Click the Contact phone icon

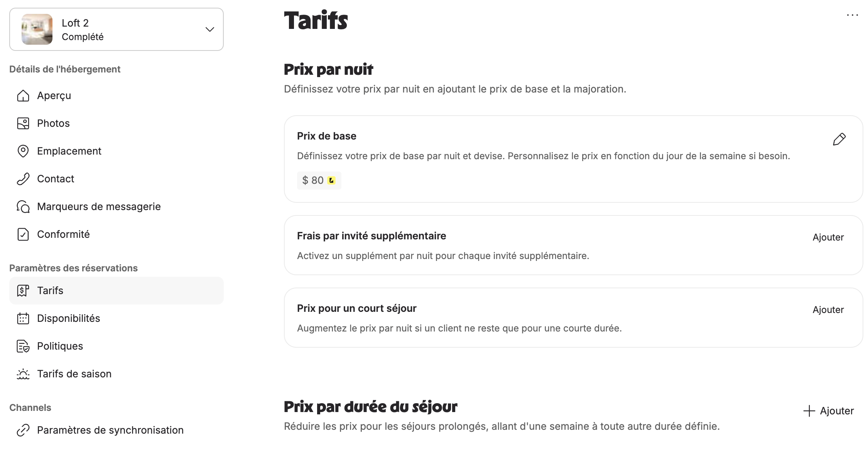pyautogui.click(x=23, y=179)
